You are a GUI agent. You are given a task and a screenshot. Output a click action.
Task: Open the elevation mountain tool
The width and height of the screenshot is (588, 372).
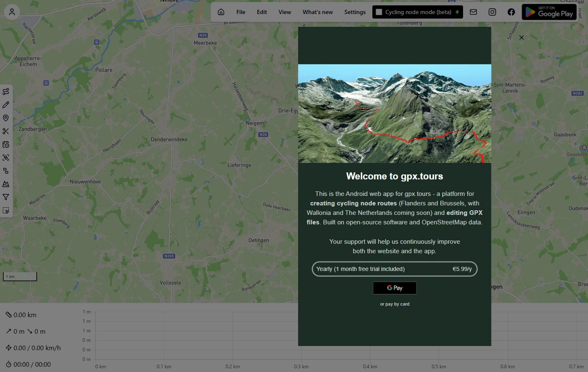(6, 184)
